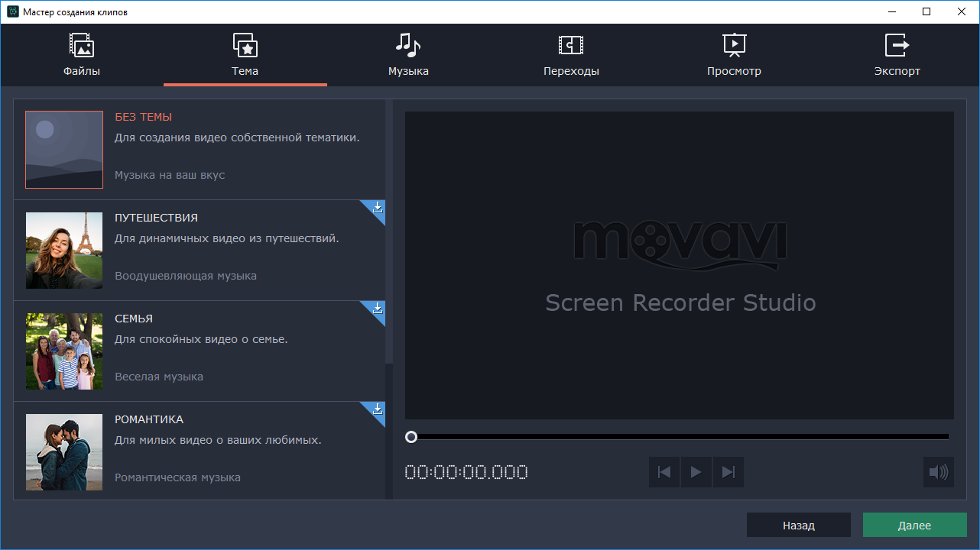The image size is (980, 550).
Task: Click 'Для динамичных видео из путешествий.' description
Action: click(227, 238)
